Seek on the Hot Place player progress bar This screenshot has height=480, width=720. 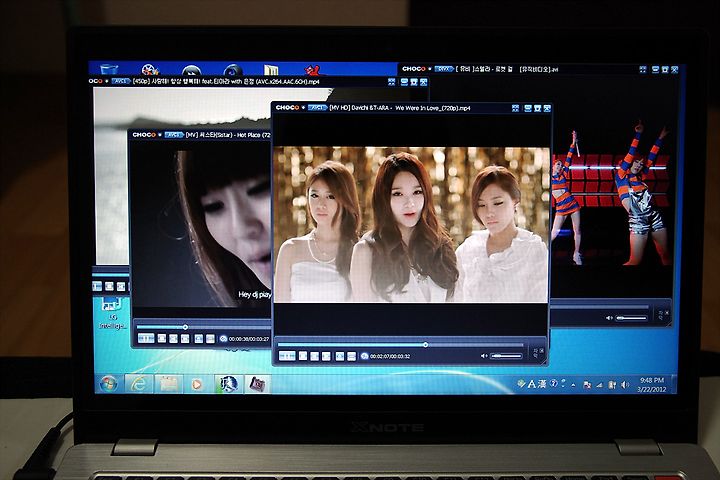click(x=203, y=327)
